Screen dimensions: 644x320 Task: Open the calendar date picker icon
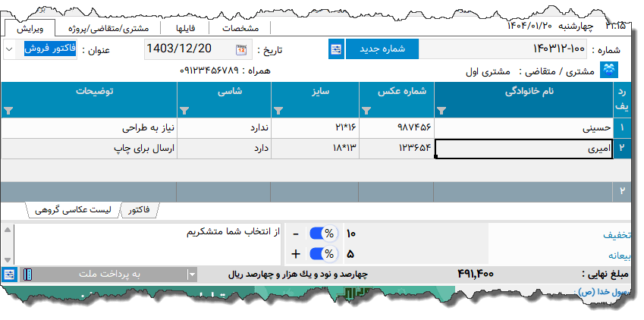pyautogui.click(x=241, y=50)
